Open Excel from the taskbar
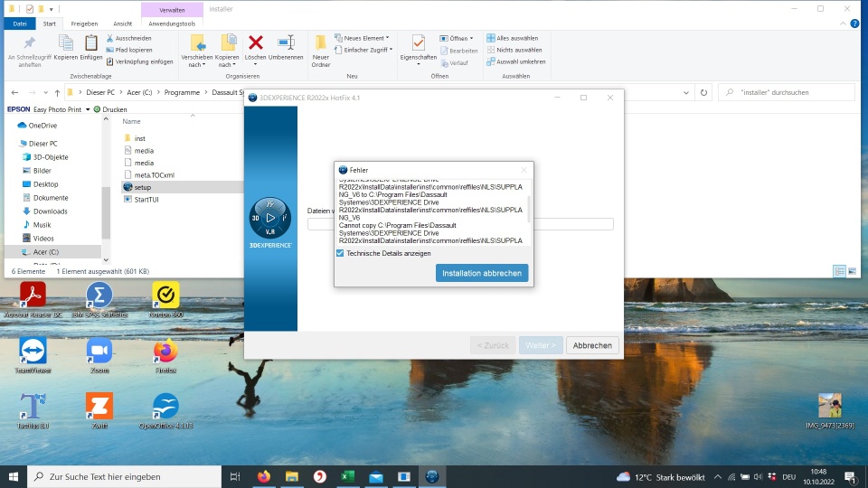This screenshot has width=868, height=488. click(x=347, y=476)
